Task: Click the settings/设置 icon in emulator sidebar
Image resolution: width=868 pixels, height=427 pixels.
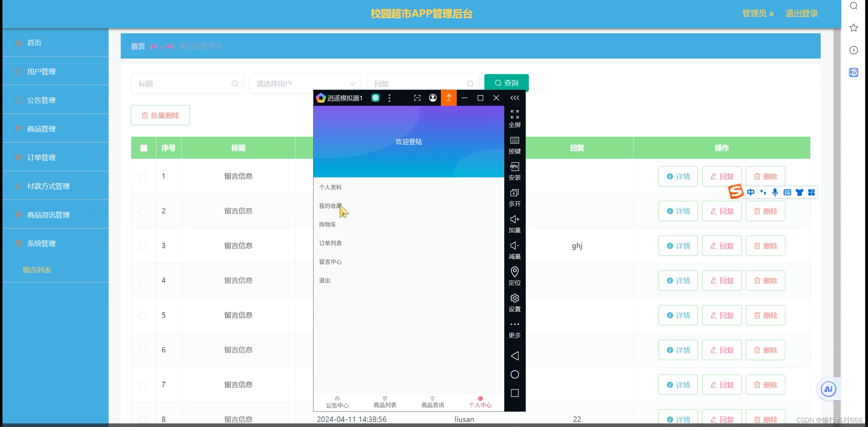Action: [514, 302]
